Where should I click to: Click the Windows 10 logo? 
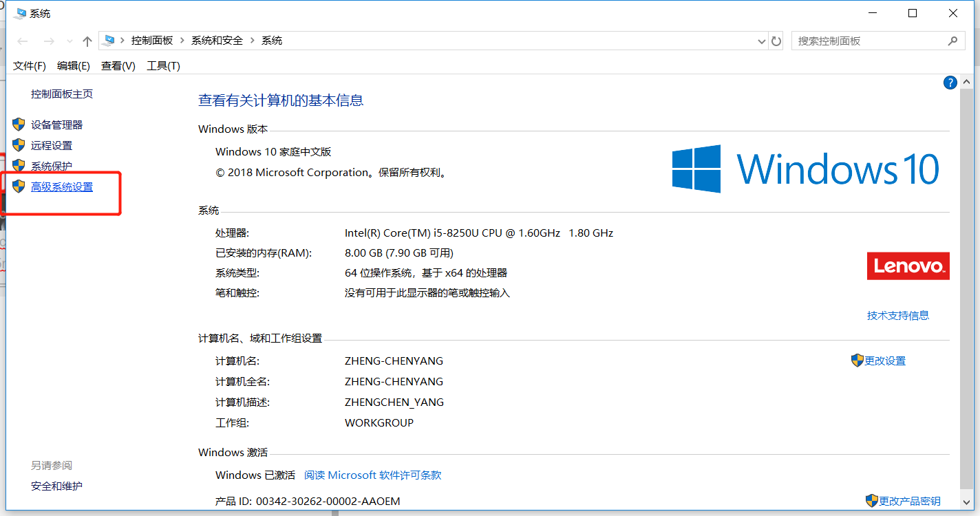pos(806,169)
